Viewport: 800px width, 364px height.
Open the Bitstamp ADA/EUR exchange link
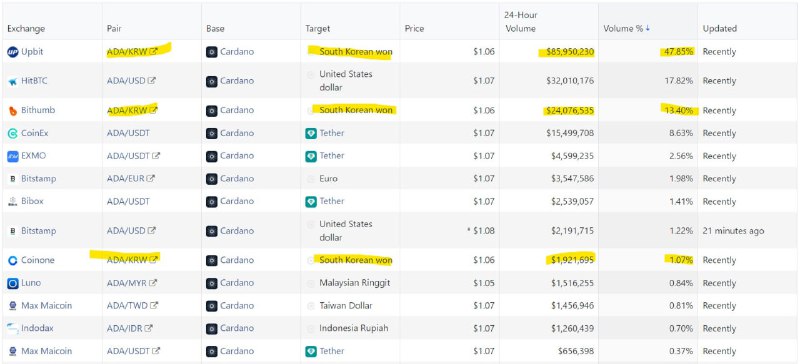point(38,179)
